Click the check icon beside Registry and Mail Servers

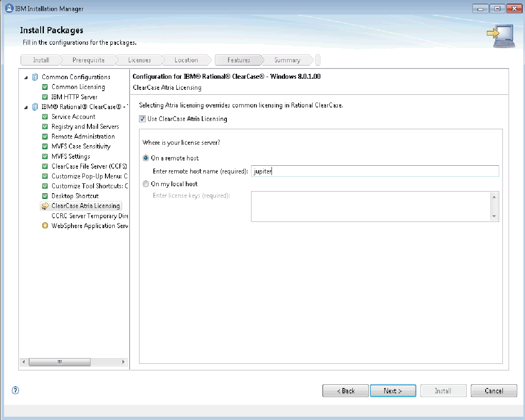45,127
